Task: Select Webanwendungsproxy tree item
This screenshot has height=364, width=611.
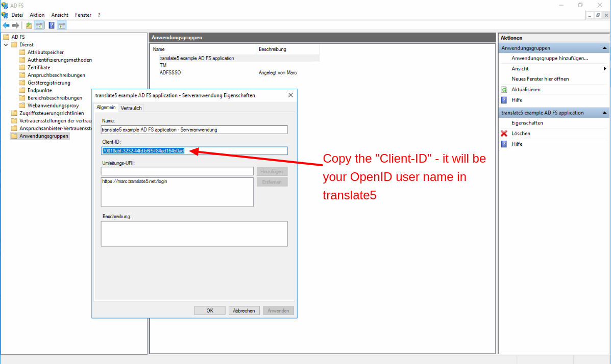Action: [53, 106]
